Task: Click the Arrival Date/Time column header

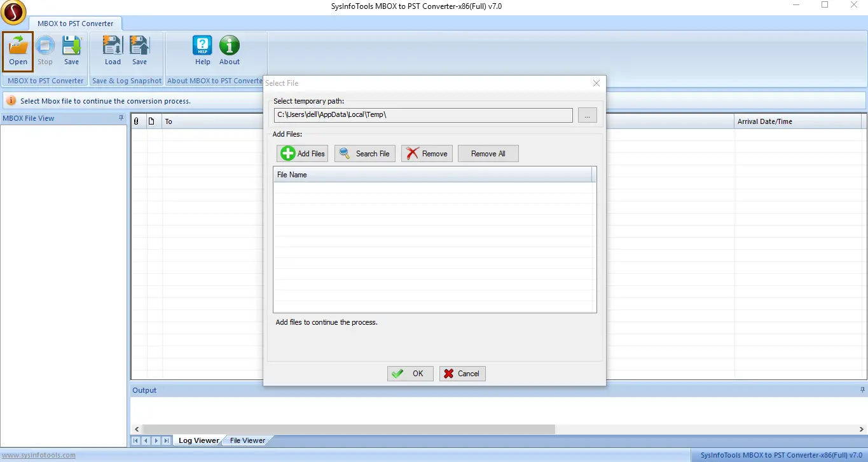Action: (798, 121)
